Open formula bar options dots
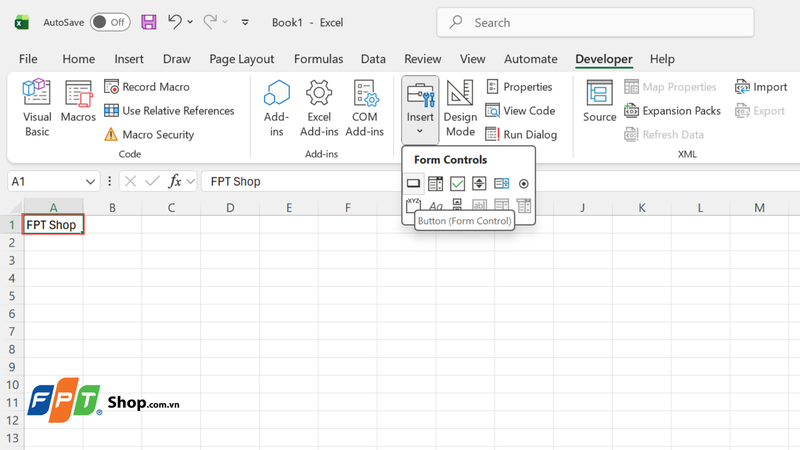 point(110,182)
